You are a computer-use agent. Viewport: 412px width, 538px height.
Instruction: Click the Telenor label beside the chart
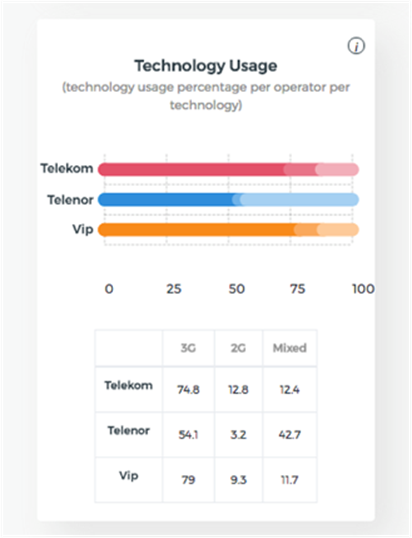tap(70, 199)
